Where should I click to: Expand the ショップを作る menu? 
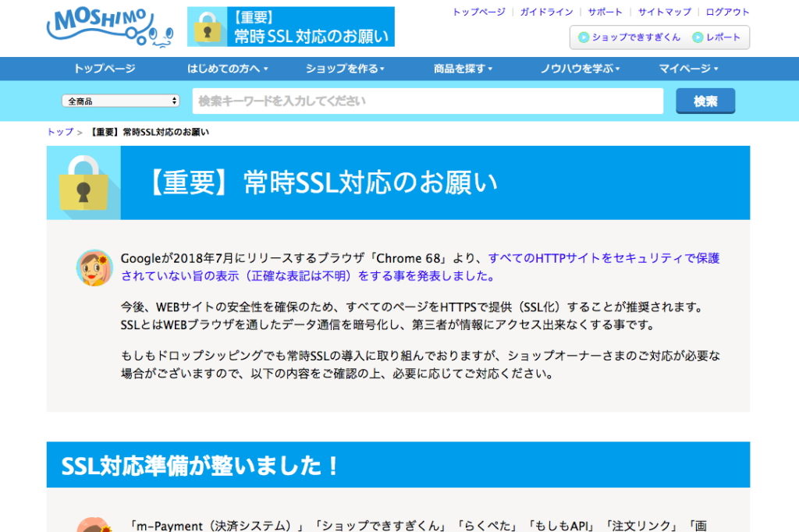pos(345,69)
